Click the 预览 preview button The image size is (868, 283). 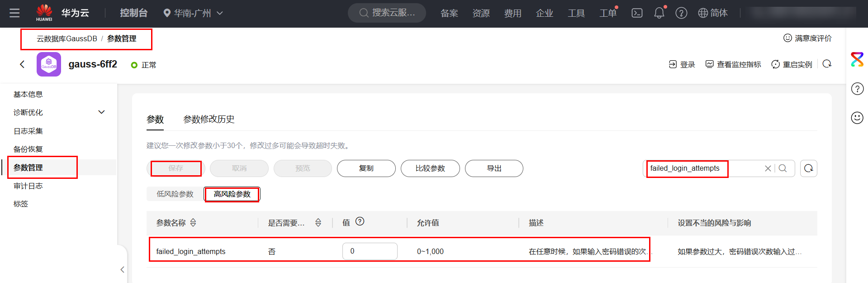pos(303,168)
